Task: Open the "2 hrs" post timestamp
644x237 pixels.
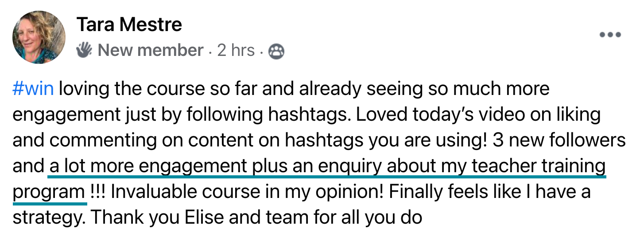Action: (236, 51)
